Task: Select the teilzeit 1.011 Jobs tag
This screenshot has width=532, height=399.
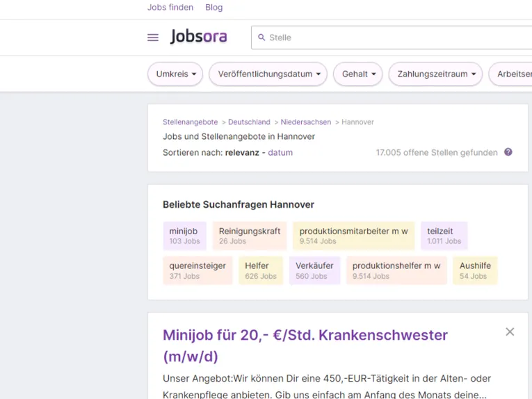Action: [x=444, y=236]
